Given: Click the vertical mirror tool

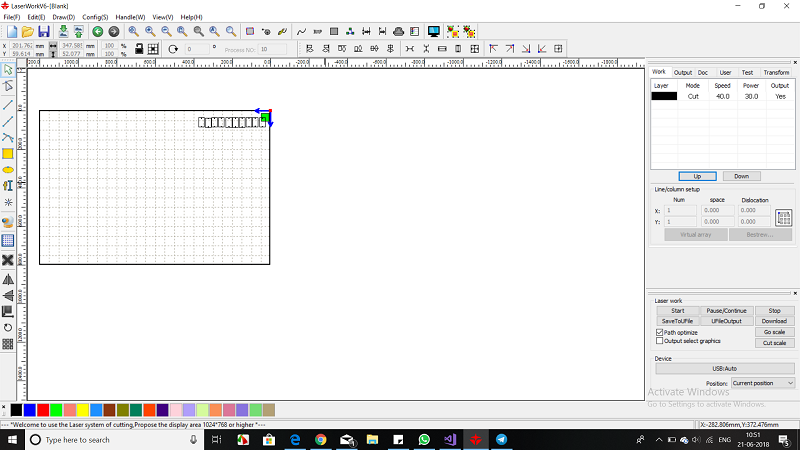Looking at the screenshot, I should (8, 295).
